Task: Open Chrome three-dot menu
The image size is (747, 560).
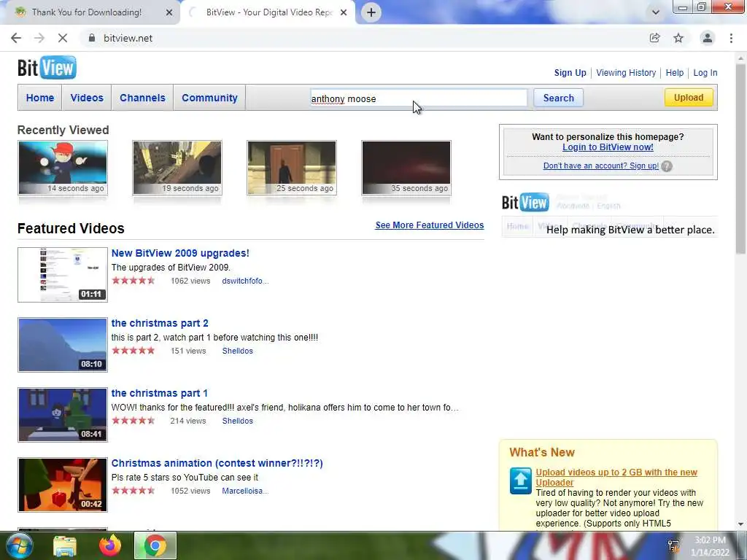Action: [x=731, y=38]
